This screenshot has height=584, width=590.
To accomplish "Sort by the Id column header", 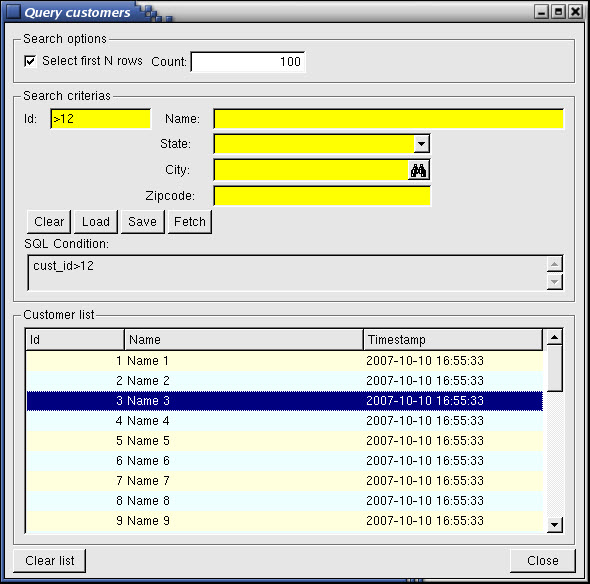I will pos(75,340).
